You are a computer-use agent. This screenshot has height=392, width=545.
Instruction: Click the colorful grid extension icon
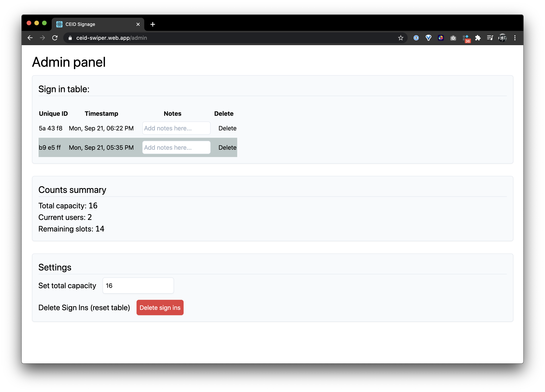coord(441,38)
